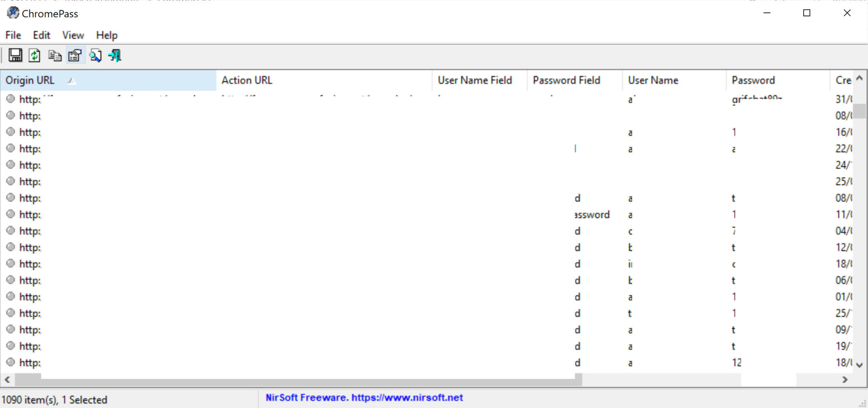Click the '1090 item(s), 1 Selected' status text
Screen dimensions: 868x408
[x=54, y=400]
